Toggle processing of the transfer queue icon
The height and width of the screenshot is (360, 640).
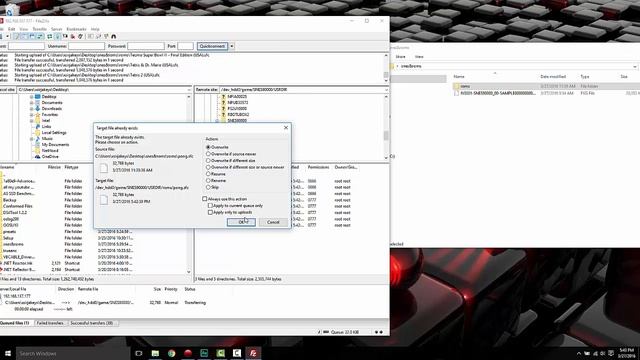point(58,36)
